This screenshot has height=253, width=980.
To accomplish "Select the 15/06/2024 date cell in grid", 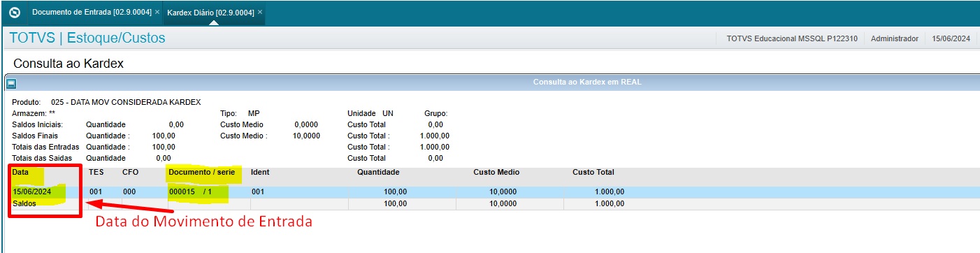I will coord(32,191).
